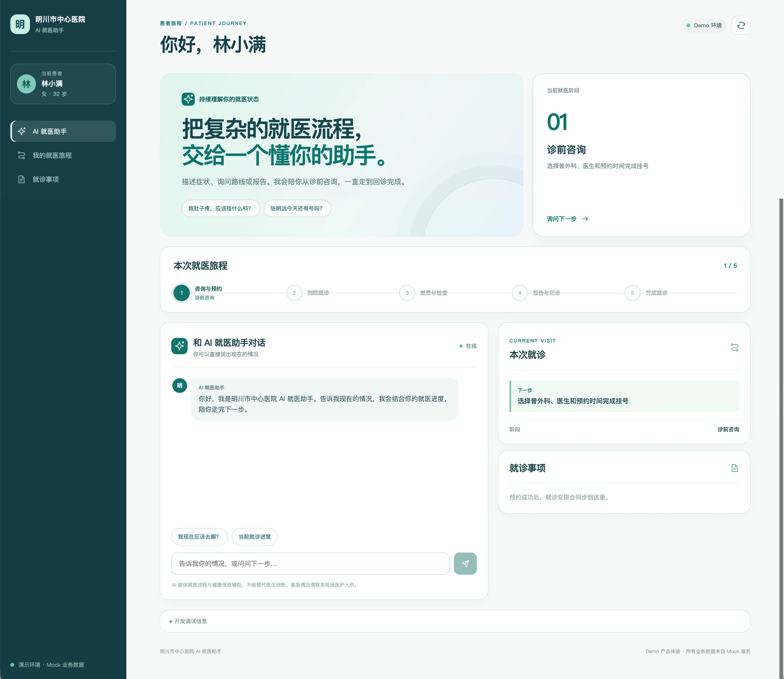
Task: Click the footer text 明川市中心医院 AI 就医助手
Action: (x=191, y=651)
